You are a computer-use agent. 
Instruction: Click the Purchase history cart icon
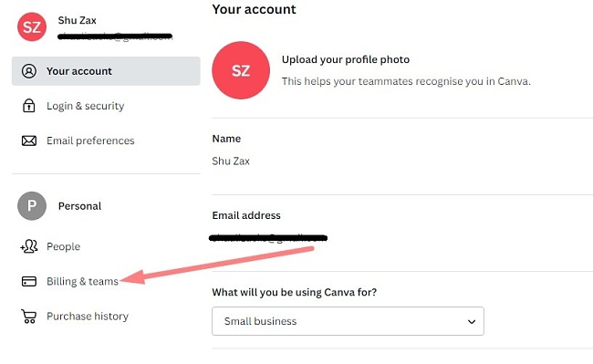pyautogui.click(x=29, y=317)
